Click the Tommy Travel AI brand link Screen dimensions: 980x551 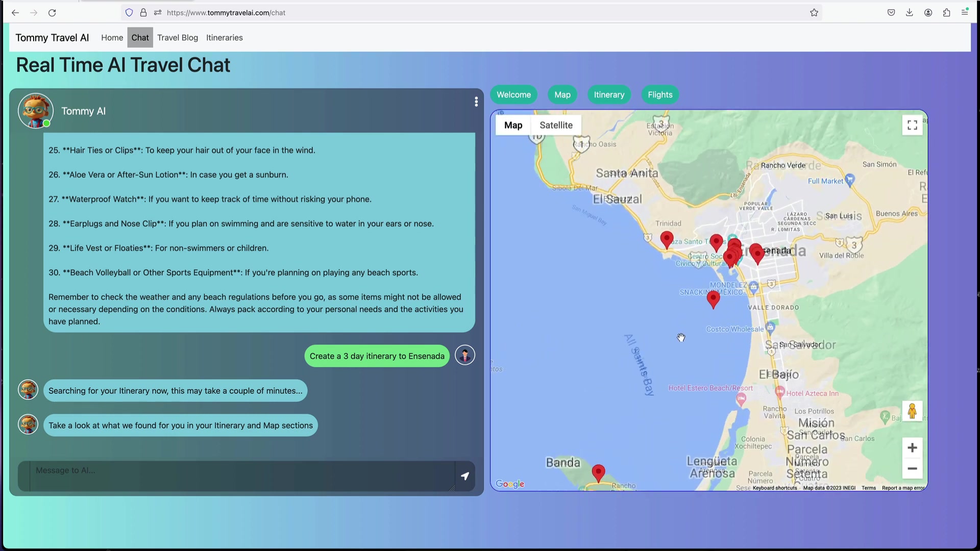coord(52,38)
